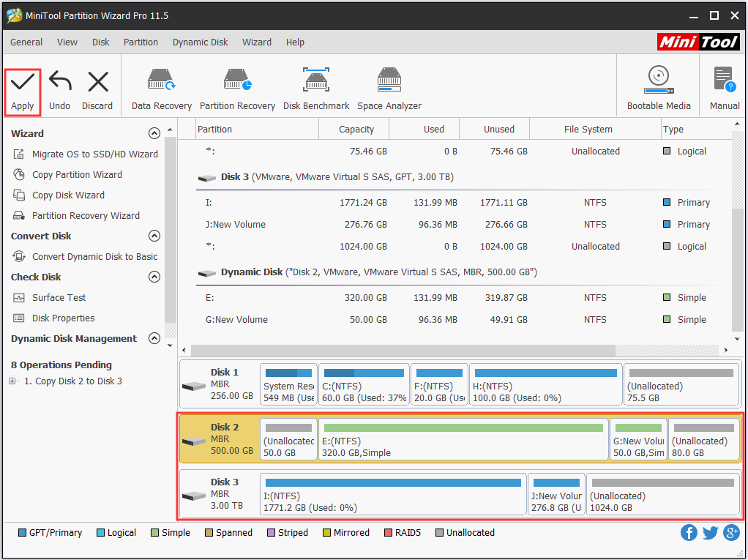Open the Disk menu
The height and width of the screenshot is (560, 748).
(101, 42)
